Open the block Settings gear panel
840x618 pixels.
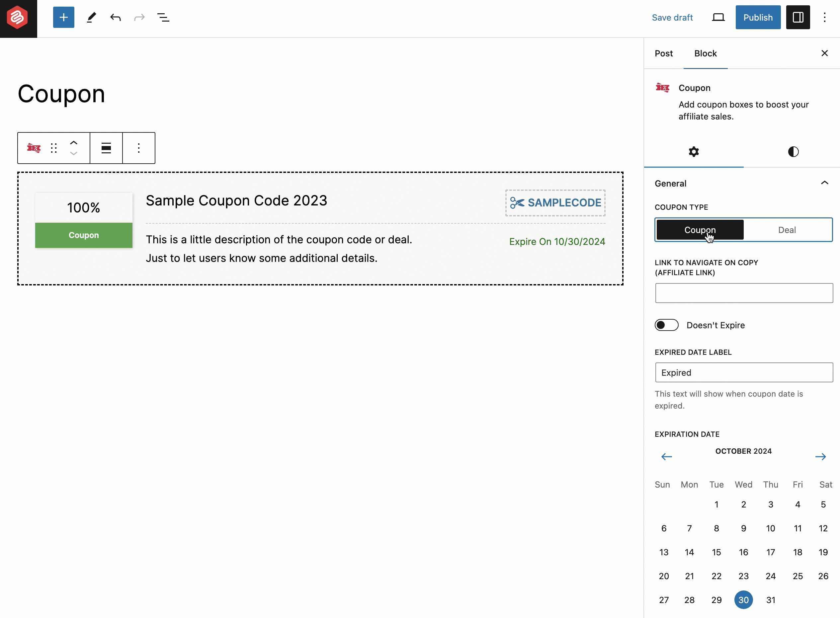[693, 152]
